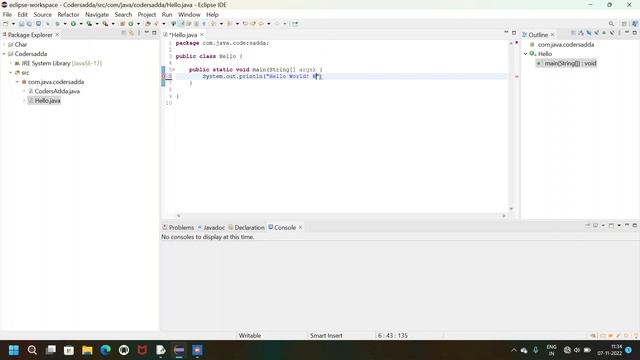Toggle Sort alphabetically in Outline toolbar
The height and width of the screenshot is (360, 640).
coord(581,33)
